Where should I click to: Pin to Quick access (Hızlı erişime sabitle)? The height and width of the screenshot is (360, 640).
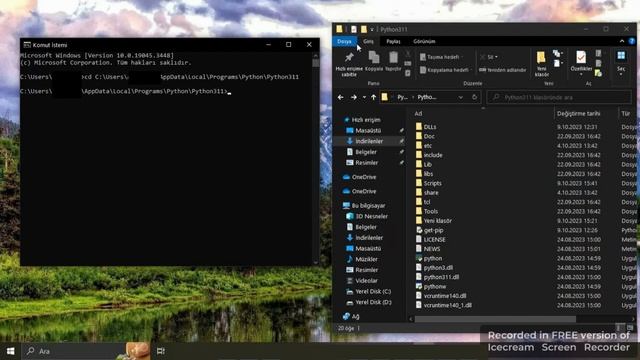[349, 64]
